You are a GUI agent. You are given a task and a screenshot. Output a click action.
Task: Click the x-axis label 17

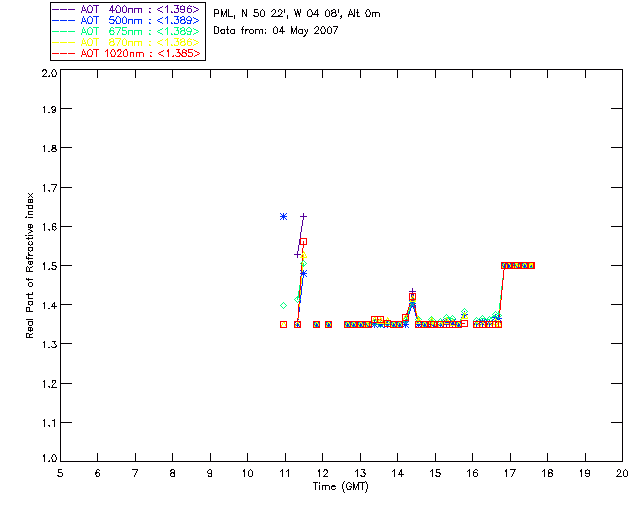pyautogui.click(x=510, y=473)
